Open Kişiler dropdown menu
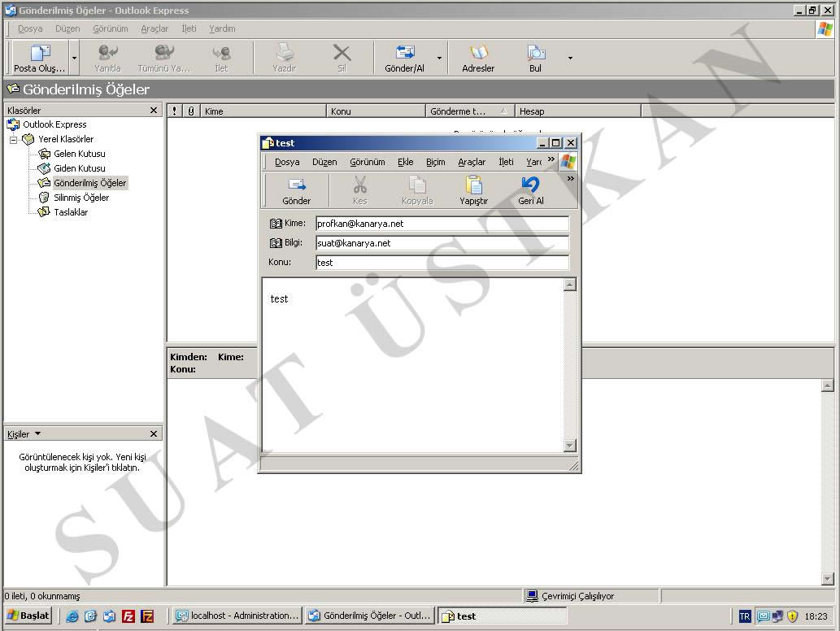840x631 pixels. (24, 434)
